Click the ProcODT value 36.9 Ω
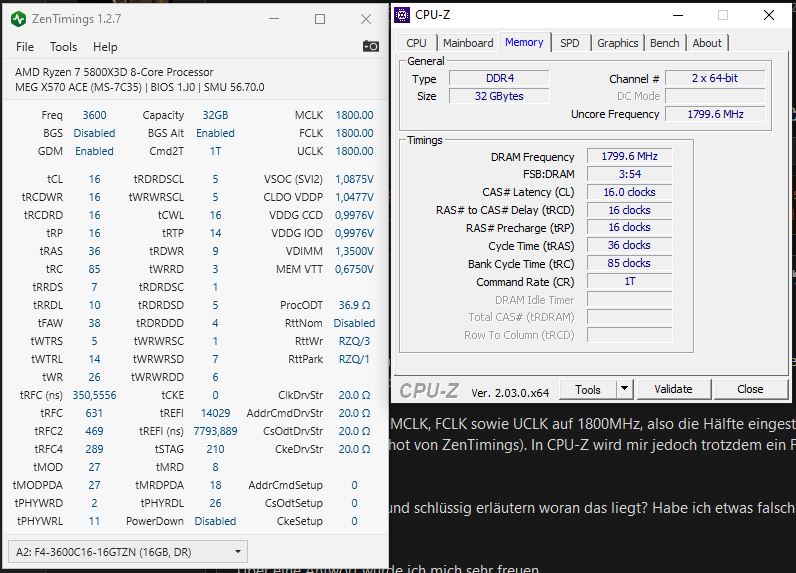Screen dimensions: 796x573 point(354,305)
